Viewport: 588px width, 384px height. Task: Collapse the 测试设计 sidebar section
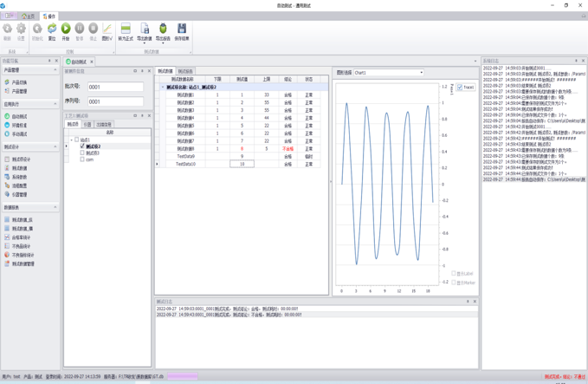(x=55, y=146)
